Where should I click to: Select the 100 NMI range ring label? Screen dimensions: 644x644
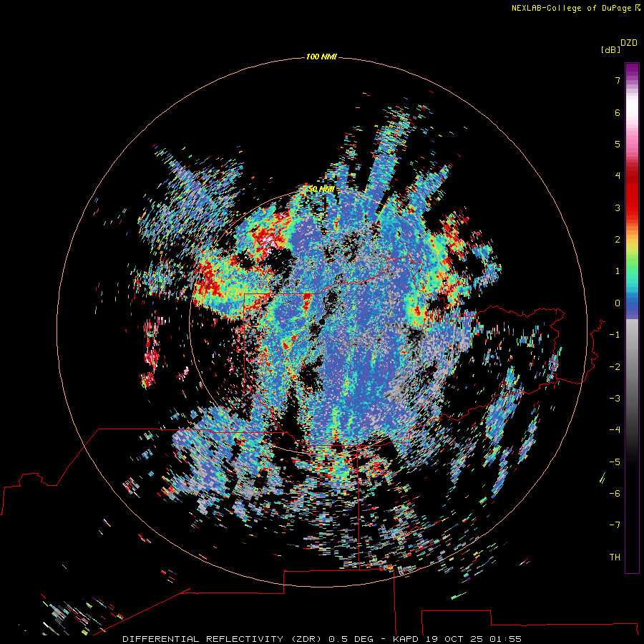click(321, 57)
